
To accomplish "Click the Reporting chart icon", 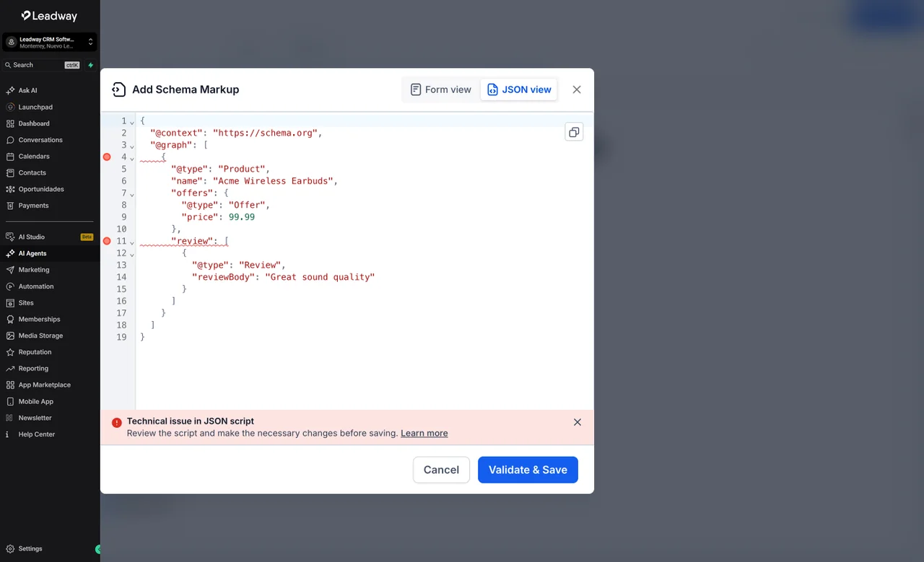I will (10, 369).
